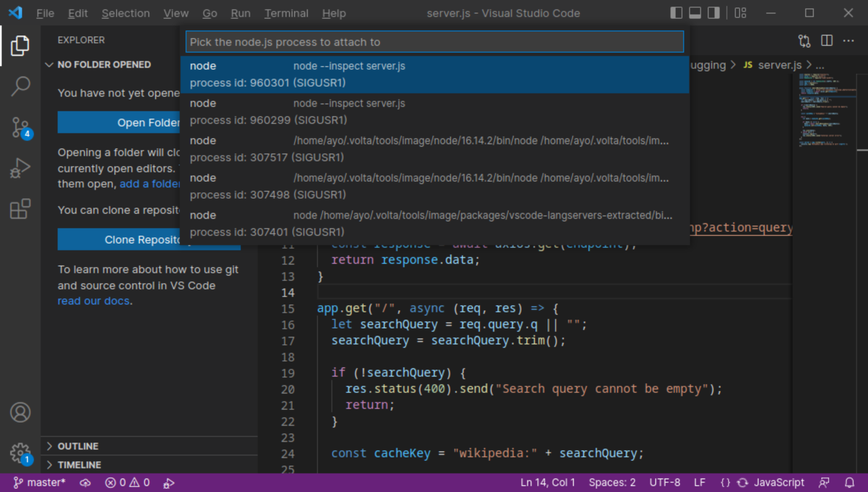Click the Accounts icon near the bottom
The image size is (868, 492).
pos(20,412)
